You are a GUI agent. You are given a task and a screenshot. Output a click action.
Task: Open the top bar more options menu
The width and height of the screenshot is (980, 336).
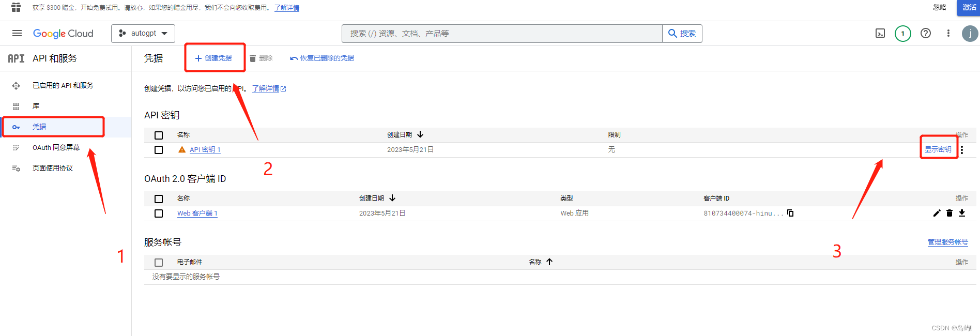pyautogui.click(x=948, y=33)
